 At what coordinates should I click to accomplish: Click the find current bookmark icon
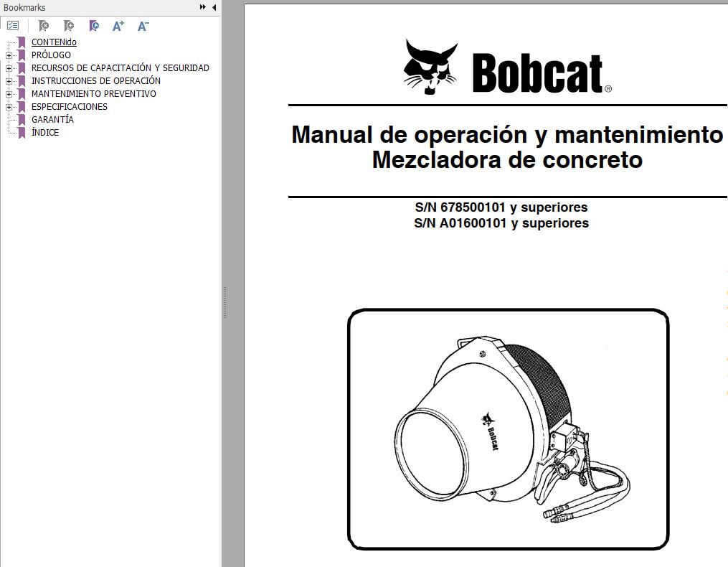[x=94, y=26]
